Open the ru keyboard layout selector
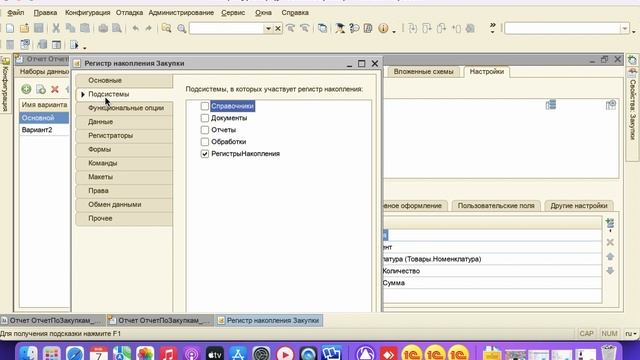 pos(631,333)
